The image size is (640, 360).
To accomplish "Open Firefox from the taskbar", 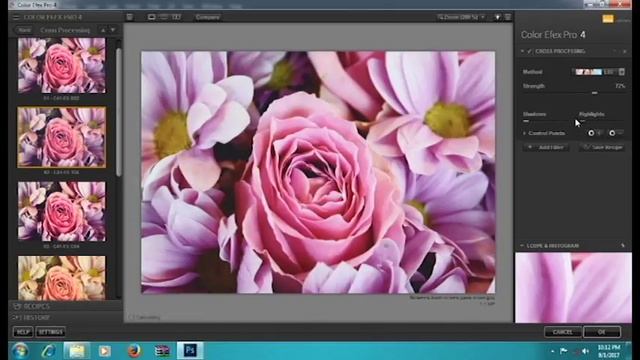I will point(133,351).
